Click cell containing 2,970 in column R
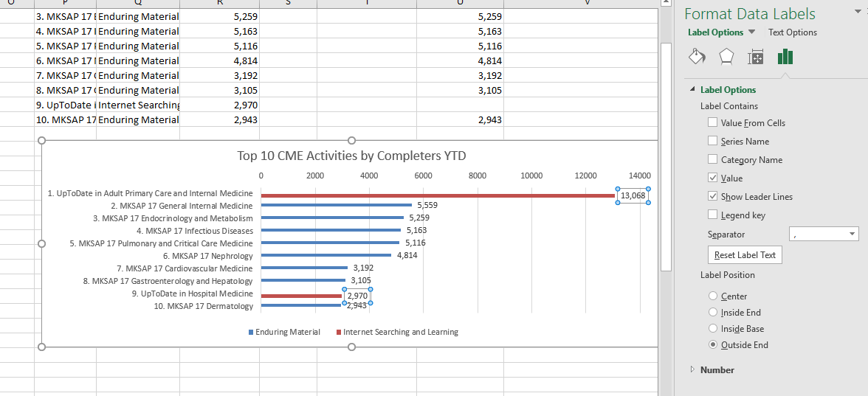 coord(220,105)
